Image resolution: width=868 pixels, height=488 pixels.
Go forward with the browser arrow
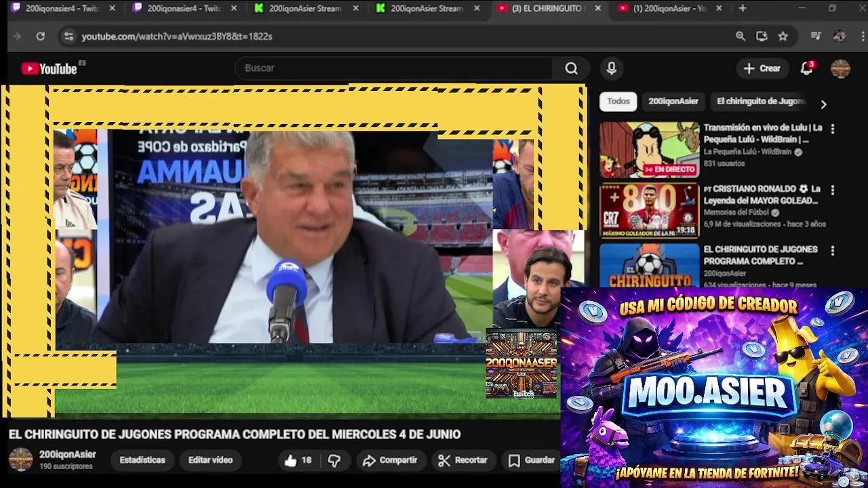[x=17, y=37]
